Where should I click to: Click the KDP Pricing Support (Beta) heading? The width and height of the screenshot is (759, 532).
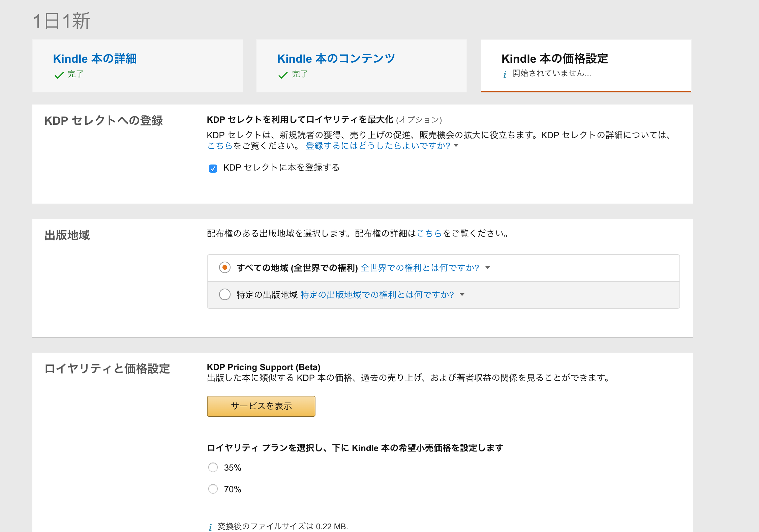(264, 367)
